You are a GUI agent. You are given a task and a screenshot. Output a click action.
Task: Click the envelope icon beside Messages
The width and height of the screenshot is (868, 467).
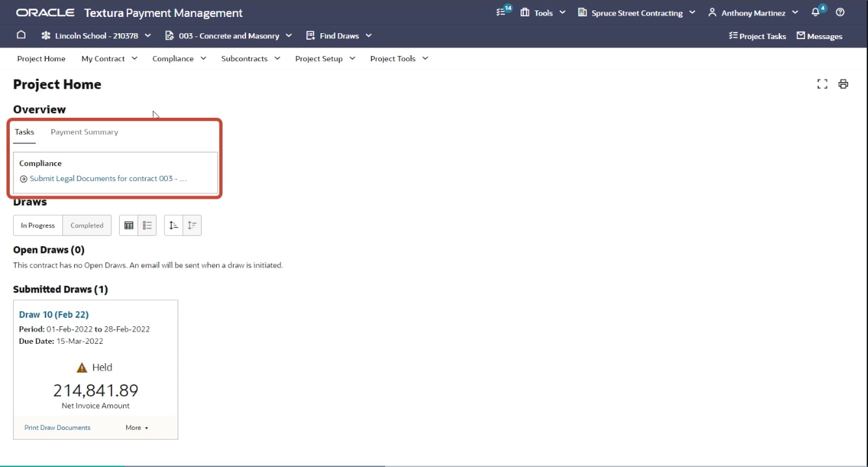click(801, 36)
